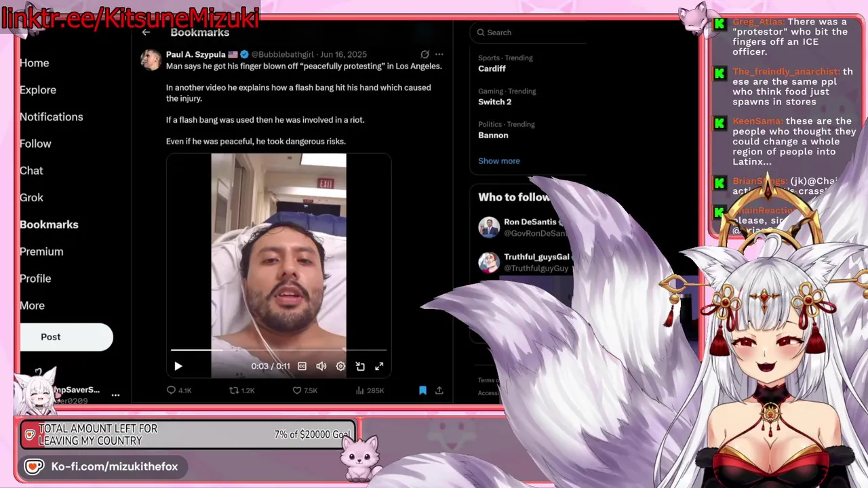Open Chat in the sidebar
This screenshot has height=488, width=868.
pos(31,171)
